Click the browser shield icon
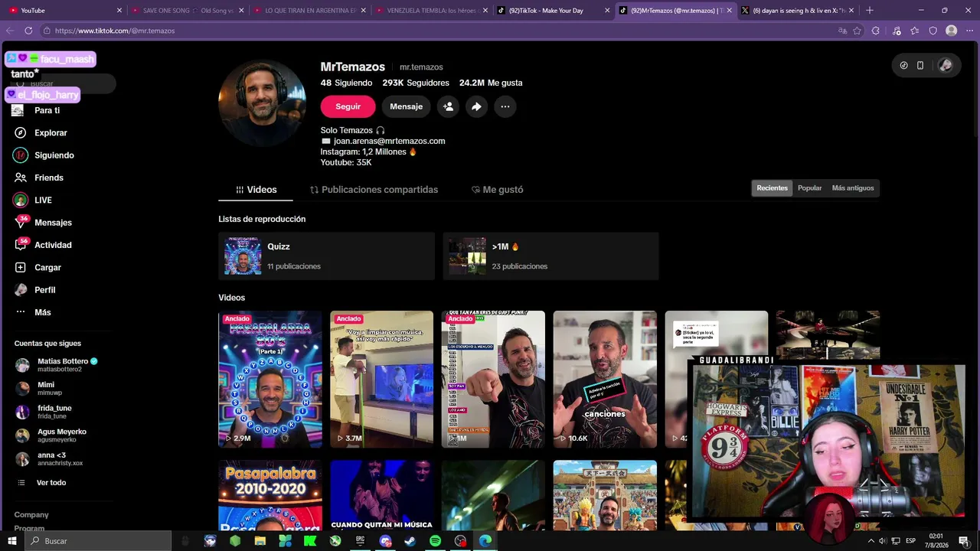 coord(933,31)
